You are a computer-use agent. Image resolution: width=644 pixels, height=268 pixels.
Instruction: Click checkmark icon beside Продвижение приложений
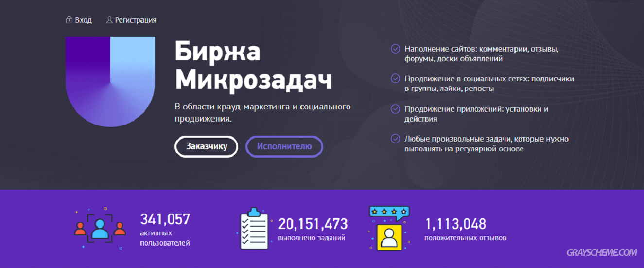(x=396, y=109)
